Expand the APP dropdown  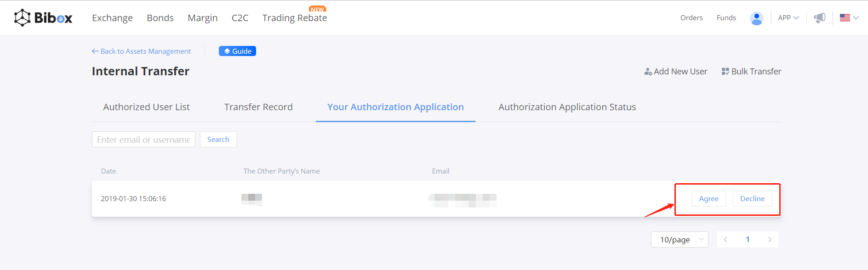tap(788, 18)
